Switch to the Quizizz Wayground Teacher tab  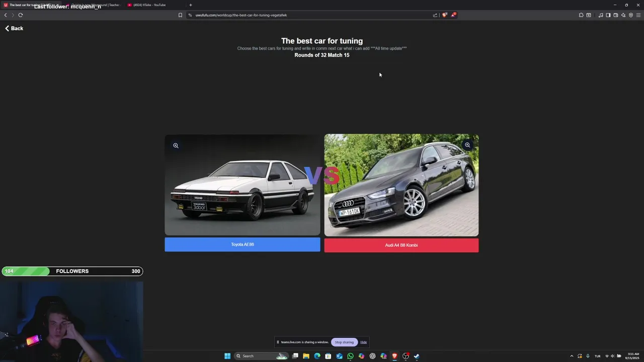pos(93,5)
